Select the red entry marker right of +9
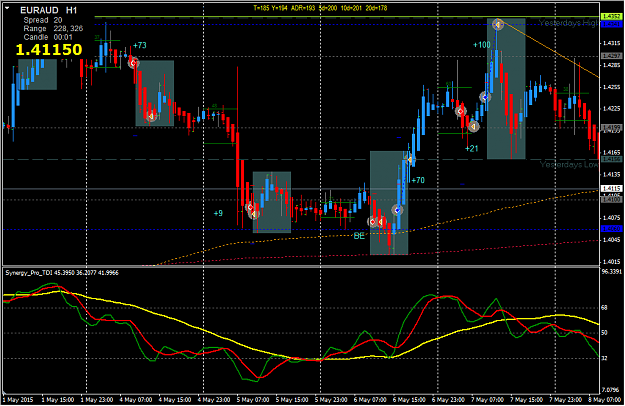Screen dimensions: 625x406 [250, 207]
